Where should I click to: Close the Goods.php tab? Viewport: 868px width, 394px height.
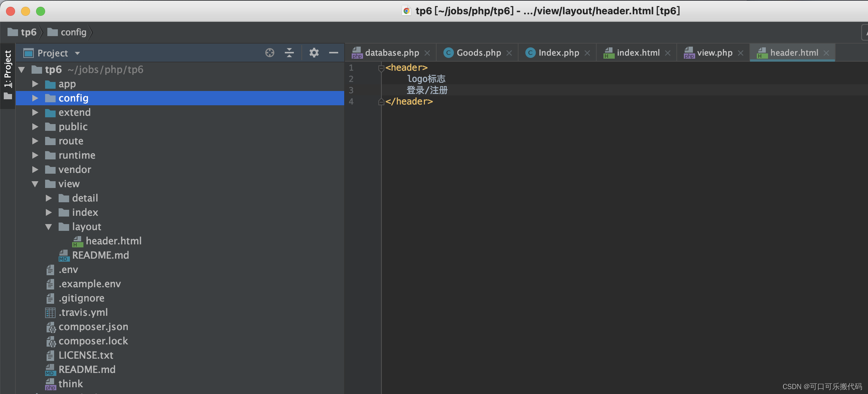point(509,53)
